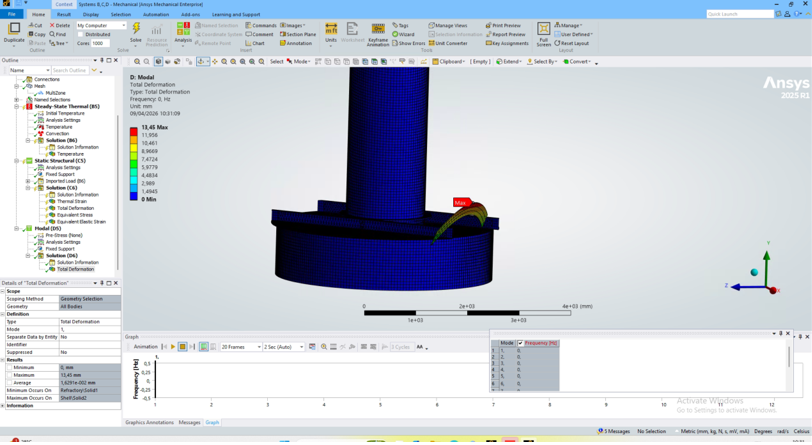The image size is (812, 445).
Task: Open Manage Views
Action: coord(447,25)
